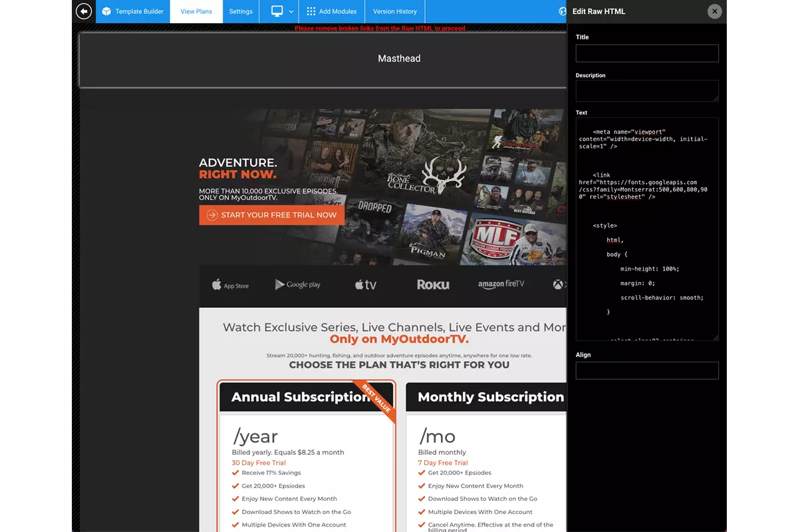798x532 pixels.
Task: Expand the device preview dropdown chevron
Action: (291, 11)
